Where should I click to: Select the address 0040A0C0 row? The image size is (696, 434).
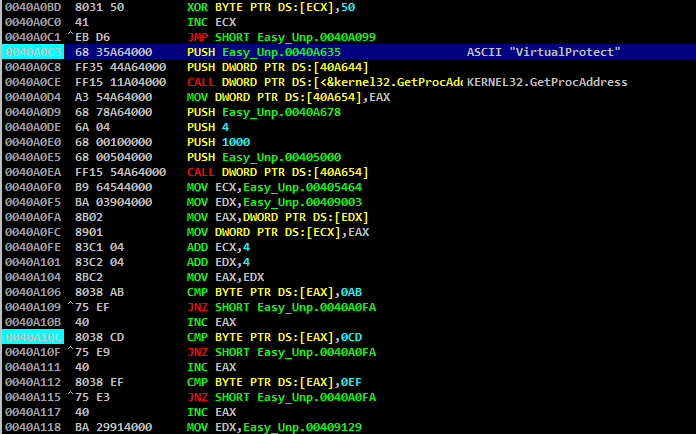[x=348, y=22]
